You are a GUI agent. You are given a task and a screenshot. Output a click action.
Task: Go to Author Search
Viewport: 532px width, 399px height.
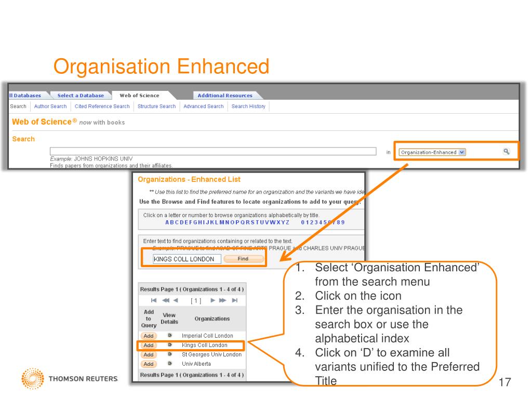pyautogui.click(x=50, y=106)
